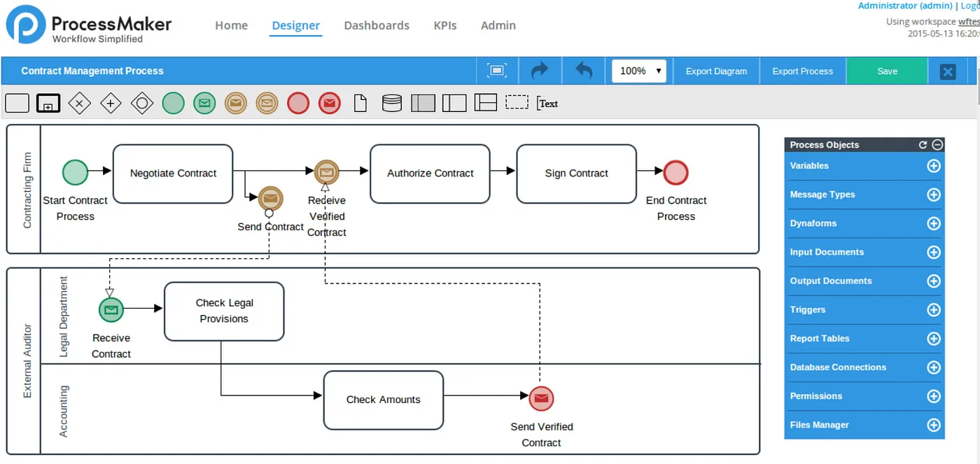Open Triggers in Process Objects
Screen dimensions: 980x464
(x=808, y=309)
